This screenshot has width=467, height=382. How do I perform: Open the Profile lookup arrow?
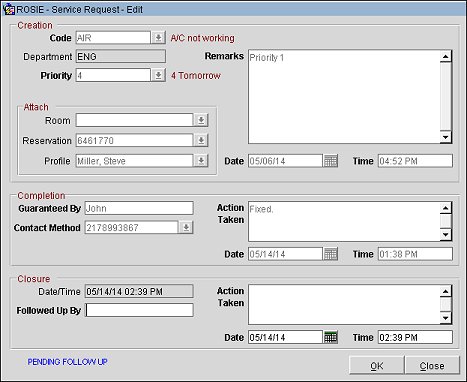tap(201, 161)
